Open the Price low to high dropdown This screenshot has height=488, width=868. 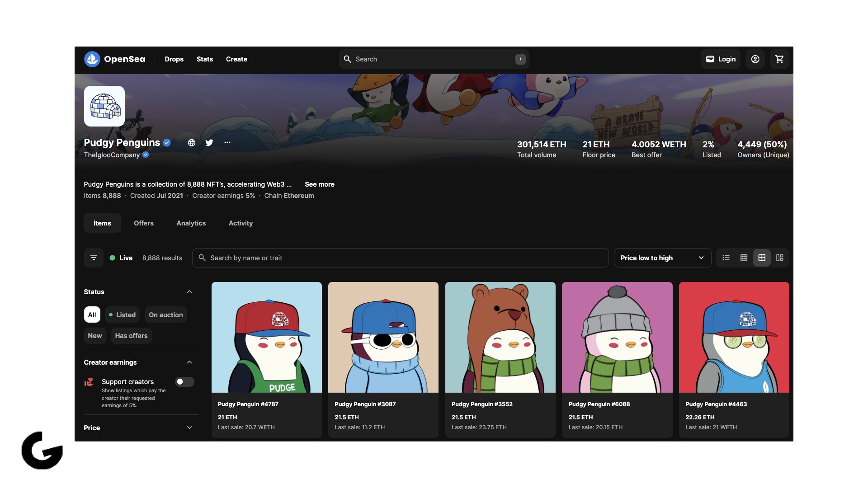[x=662, y=258]
